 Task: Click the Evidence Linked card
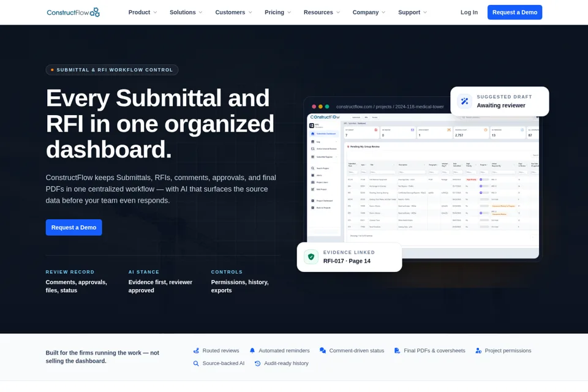pyautogui.click(x=349, y=257)
